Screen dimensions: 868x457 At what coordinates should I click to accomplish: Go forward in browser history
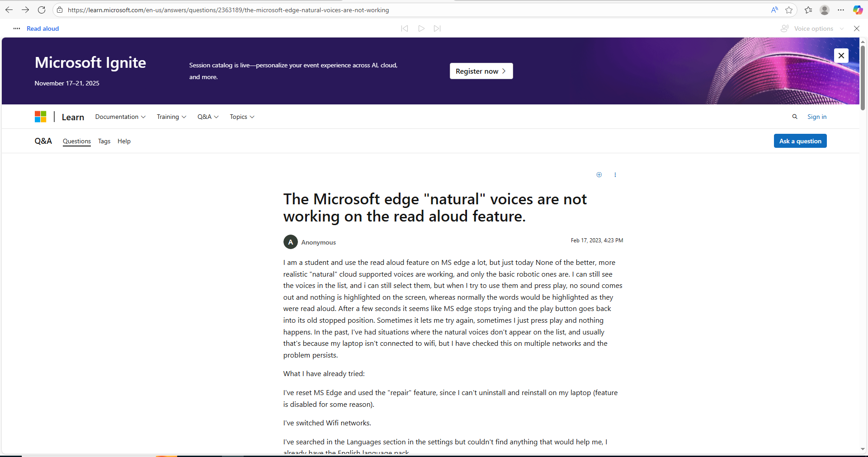click(25, 10)
